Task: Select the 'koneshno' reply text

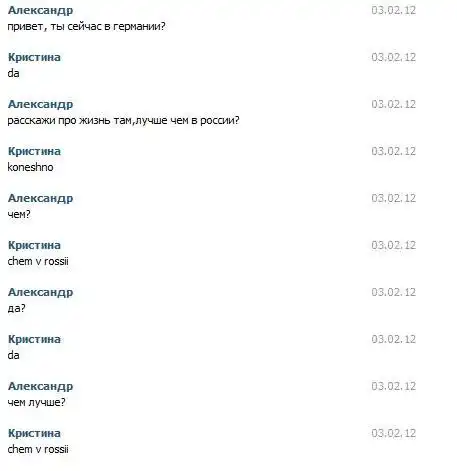Action: pyautogui.click(x=30, y=167)
